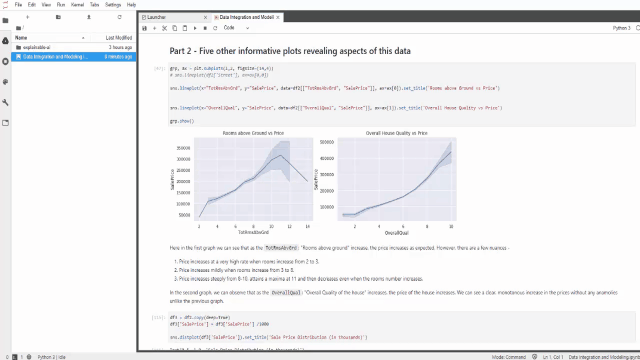The width and height of the screenshot is (640, 360).
Task: Click the Rooms above Ground vs Price plot
Action: (242, 182)
